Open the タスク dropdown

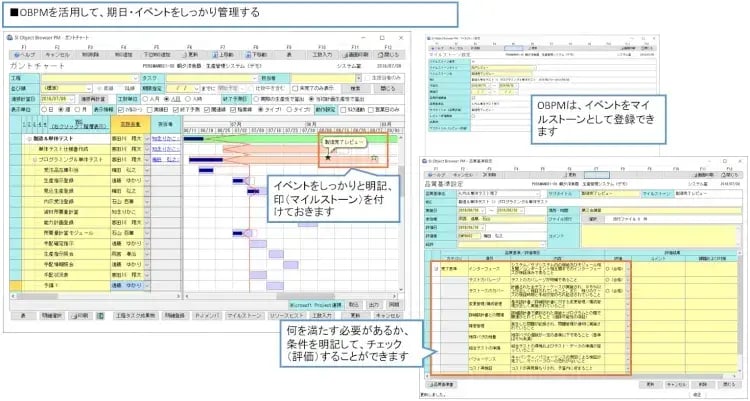200,76
